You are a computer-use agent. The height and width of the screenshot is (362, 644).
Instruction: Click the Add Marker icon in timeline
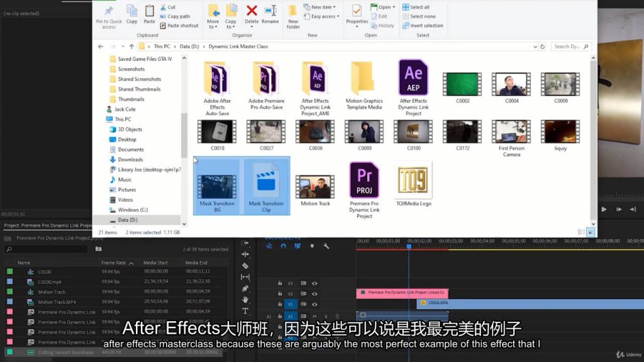(312, 246)
